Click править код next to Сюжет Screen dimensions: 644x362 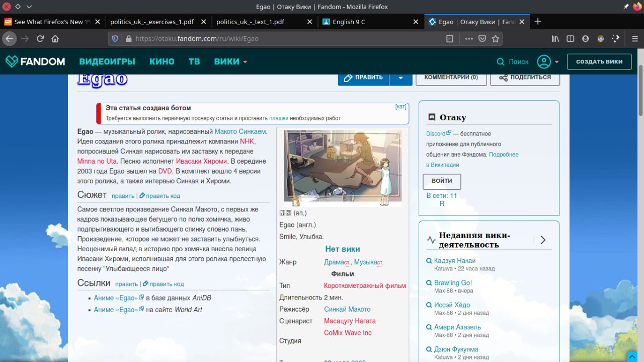(163, 196)
